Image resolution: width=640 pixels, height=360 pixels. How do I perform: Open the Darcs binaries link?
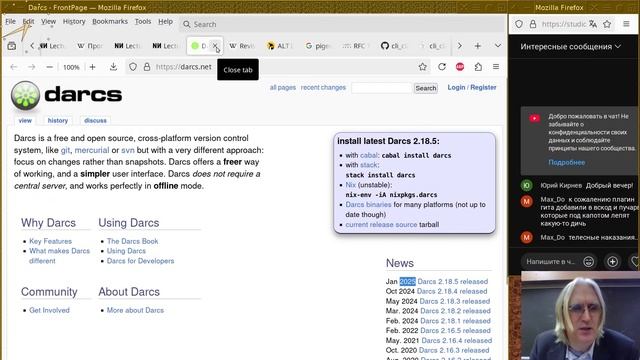pyautogui.click(x=368, y=204)
